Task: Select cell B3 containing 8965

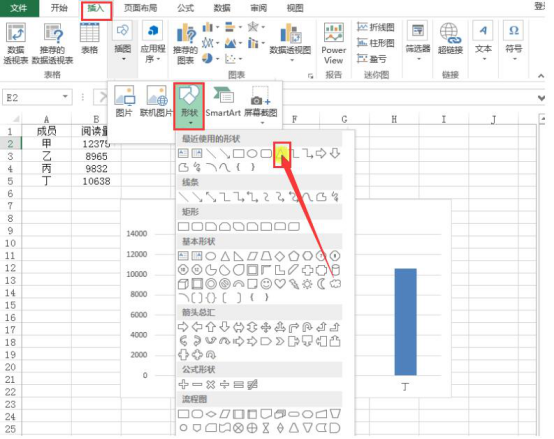Action: [x=96, y=156]
